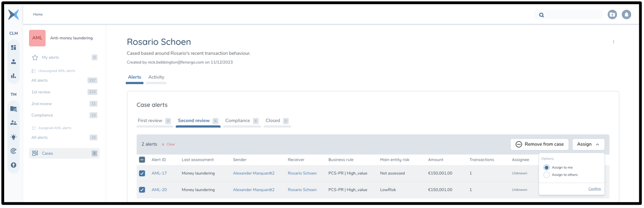Open the AML-17 alert link

159,173
